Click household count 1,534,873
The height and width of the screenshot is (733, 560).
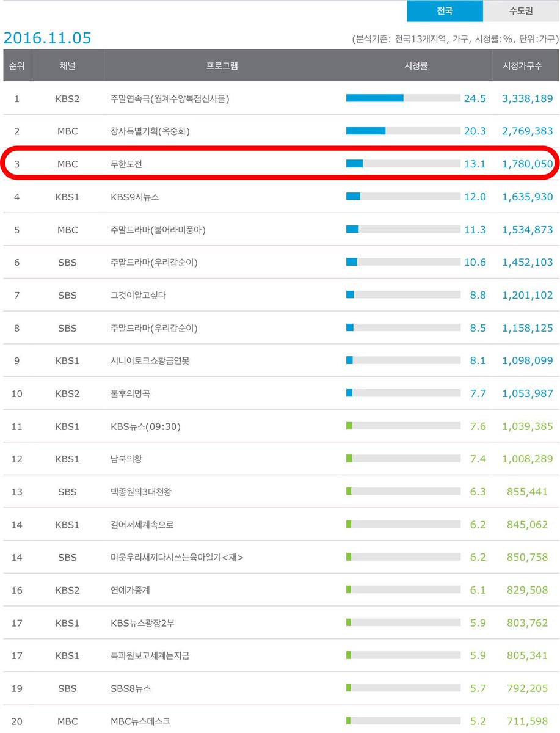(x=528, y=230)
